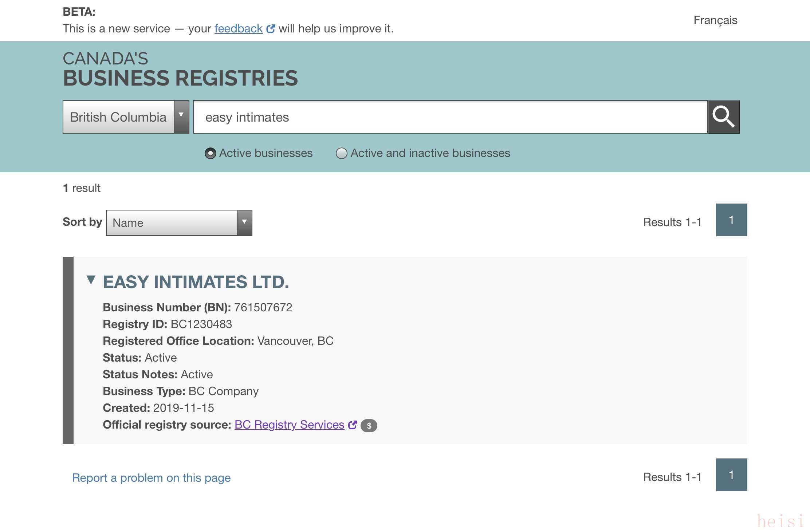Open the BC Registry Services link
Viewport: 810px width, 532px height.
(x=289, y=425)
